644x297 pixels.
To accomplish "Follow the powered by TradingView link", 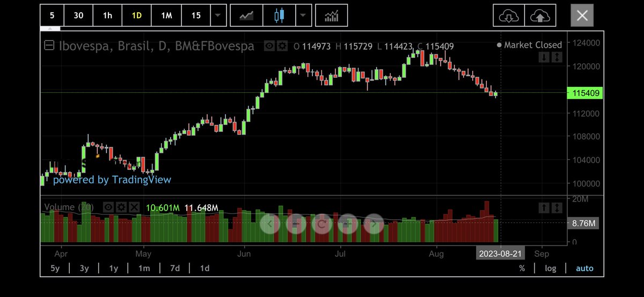I will coord(112,180).
